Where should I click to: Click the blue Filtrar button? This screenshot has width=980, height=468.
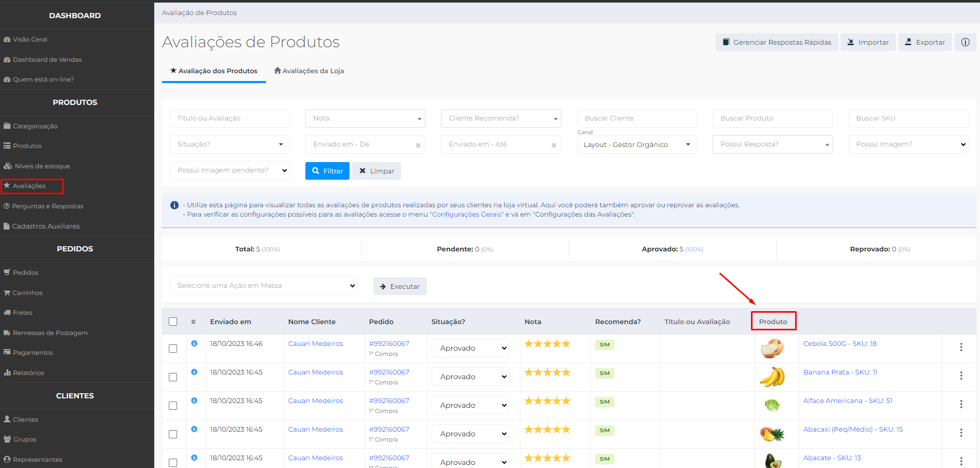327,171
